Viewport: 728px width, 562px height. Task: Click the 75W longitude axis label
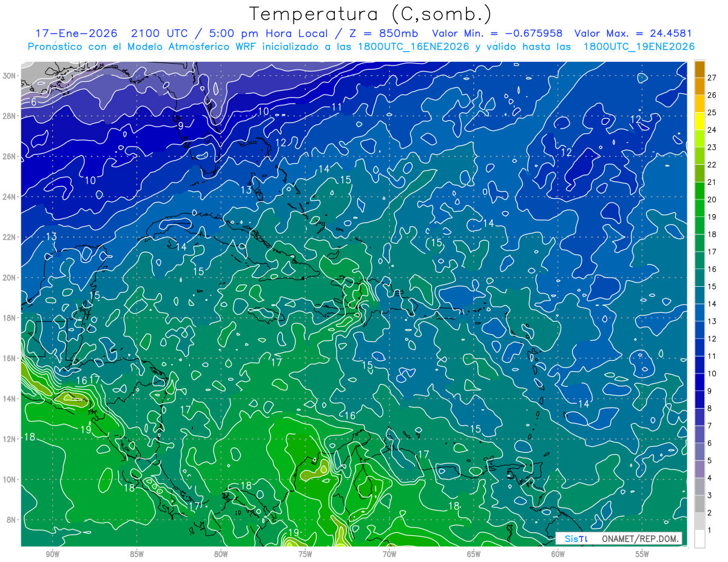[305, 554]
